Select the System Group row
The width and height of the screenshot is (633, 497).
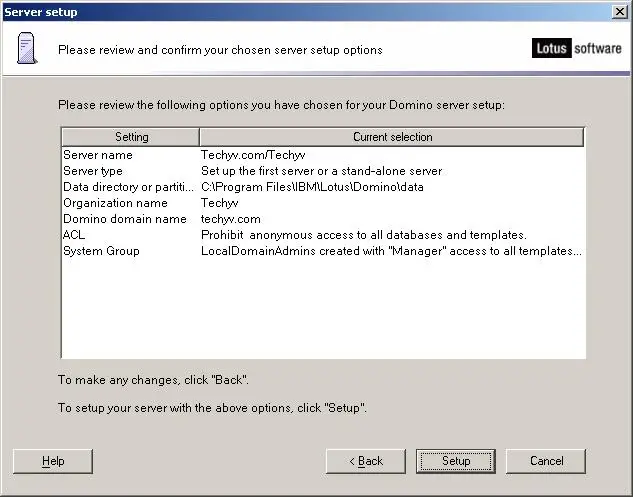pyautogui.click(x=323, y=251)
